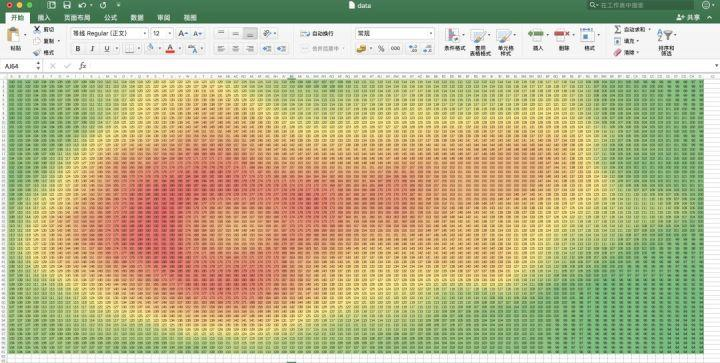720x363 pixels.
Task: Redo the action using the circular arrow
Action: point(103,5)
